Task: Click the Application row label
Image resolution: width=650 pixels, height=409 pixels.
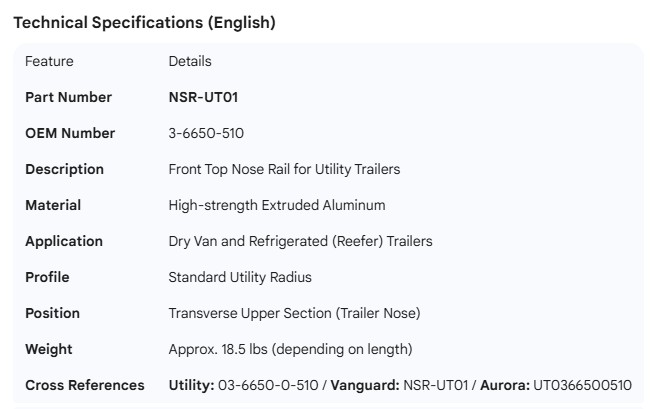Action: pos(64,241)
